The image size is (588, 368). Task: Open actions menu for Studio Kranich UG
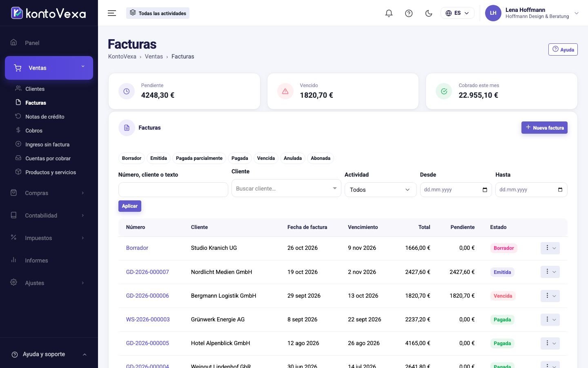click(550, 248)
